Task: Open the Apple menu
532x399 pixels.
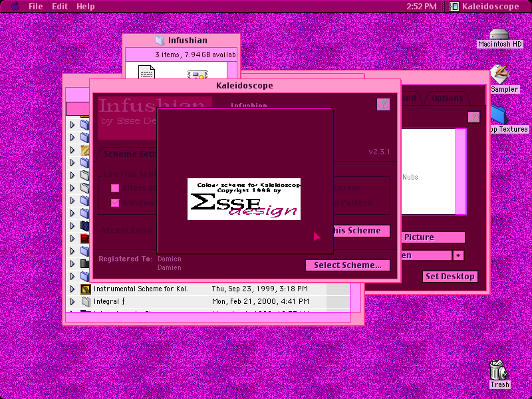Action: 15,6
